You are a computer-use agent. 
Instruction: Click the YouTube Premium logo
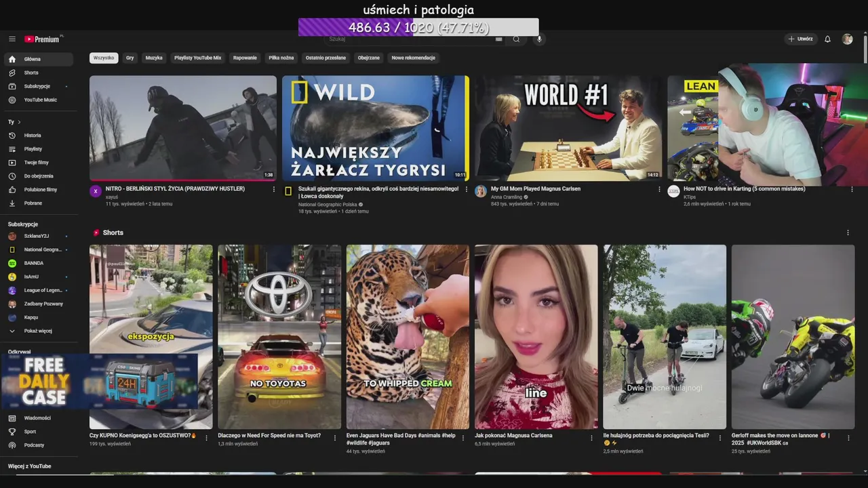coord(43,39)
